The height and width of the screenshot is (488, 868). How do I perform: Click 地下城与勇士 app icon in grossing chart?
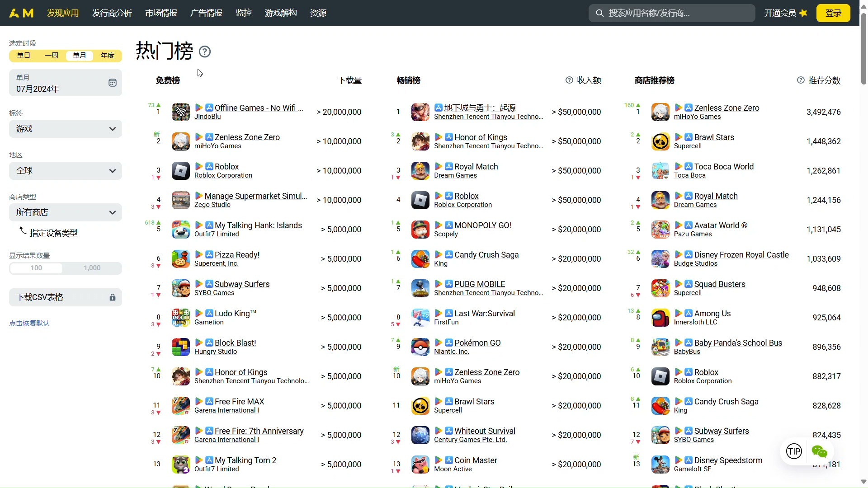420,112
